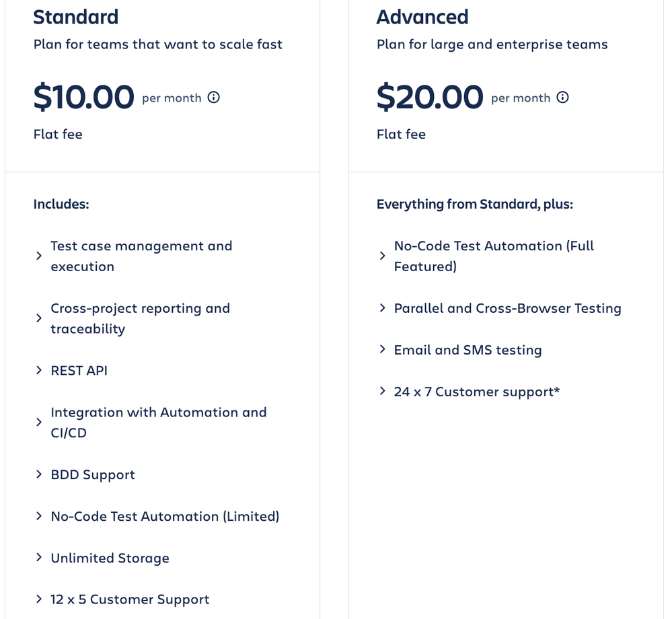Screen dimensions: 672x619
Task: Expand the REST API chevron
Action: 39,371
